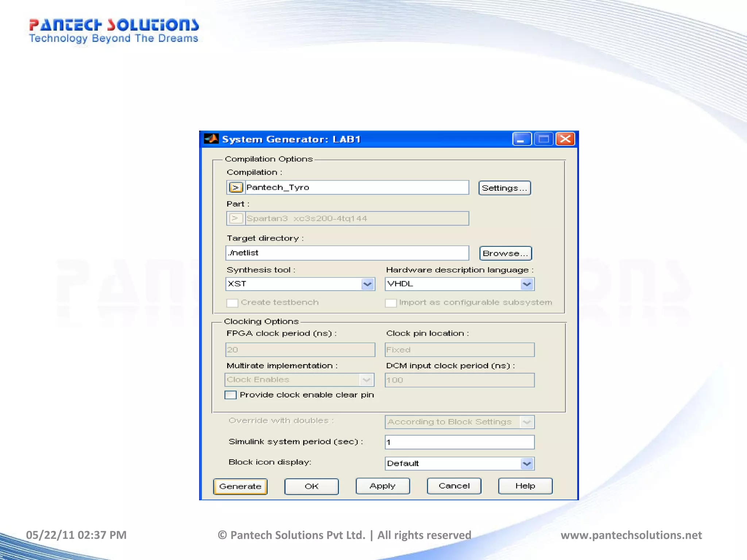Click the Apply button
This screenshot has width=747, height=560.
[383, 486]
